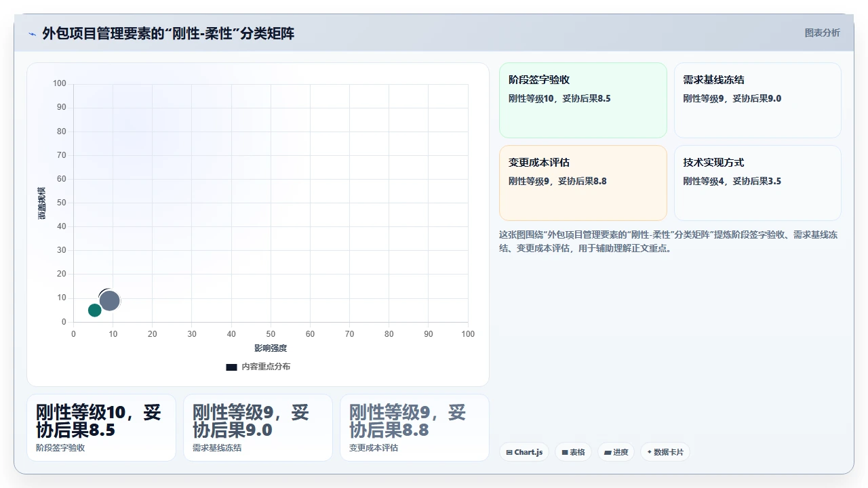The width and height of the screenshot is (868, 488).
Task: Select the 需求基线冻结 card
Action: tap(757, 100)
